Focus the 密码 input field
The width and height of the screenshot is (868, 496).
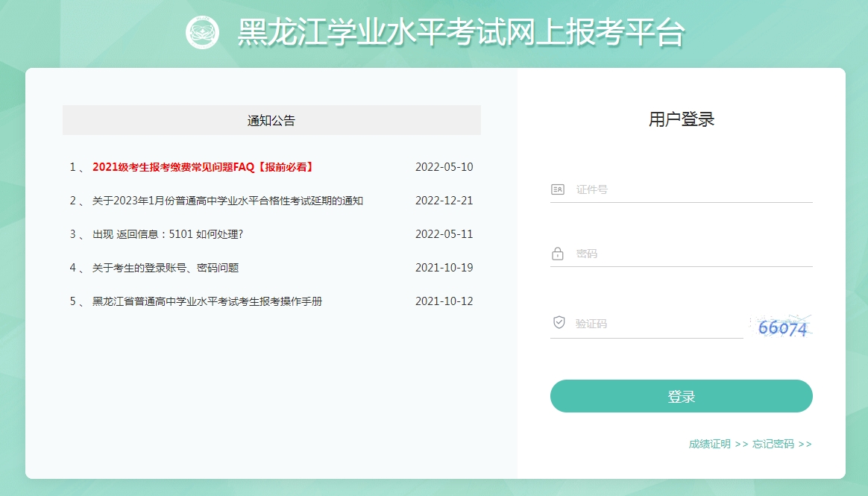coord(681,254)
